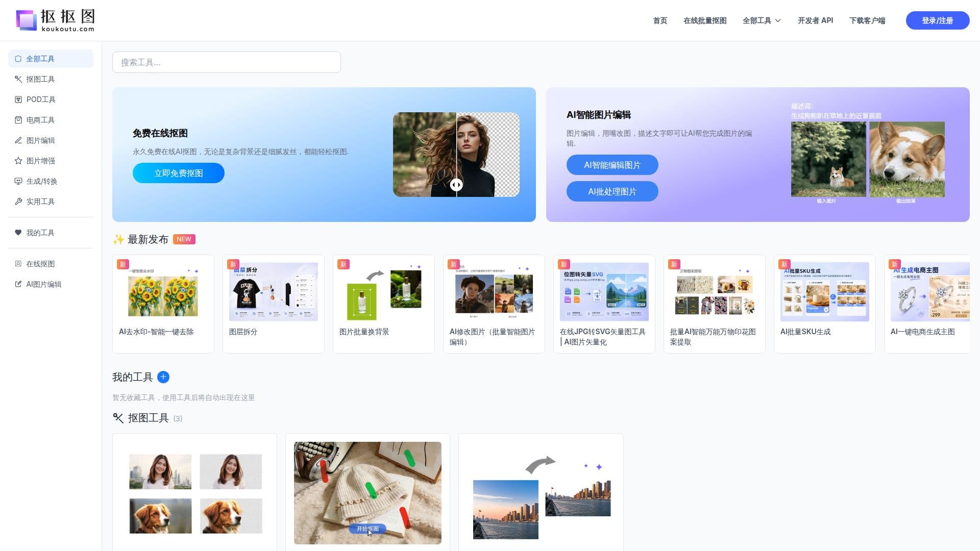Click the 电商工具 bag icon in sidebar
Image resolution: width=980 pixels, height=551 pixels.
tap(18, 120)
